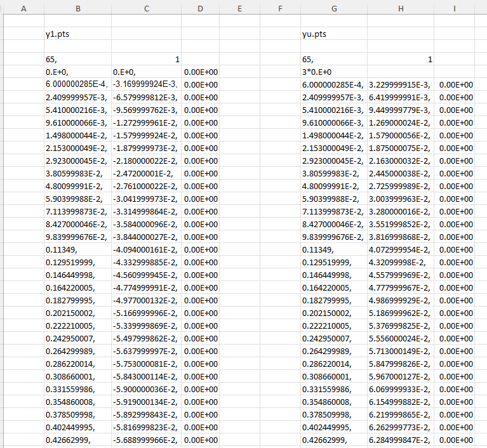
Task: Click cell 4.557999969E-2
Action: point(401,275)
